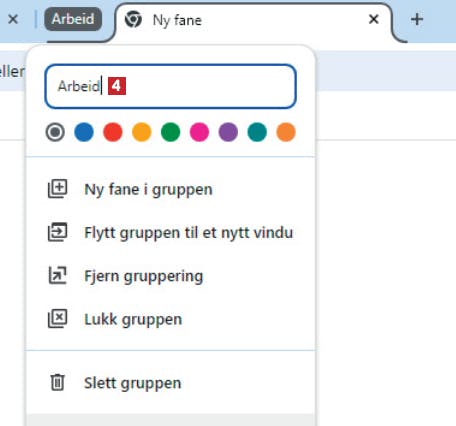Choose the red group color
The image size is (456, 426).
113,132
